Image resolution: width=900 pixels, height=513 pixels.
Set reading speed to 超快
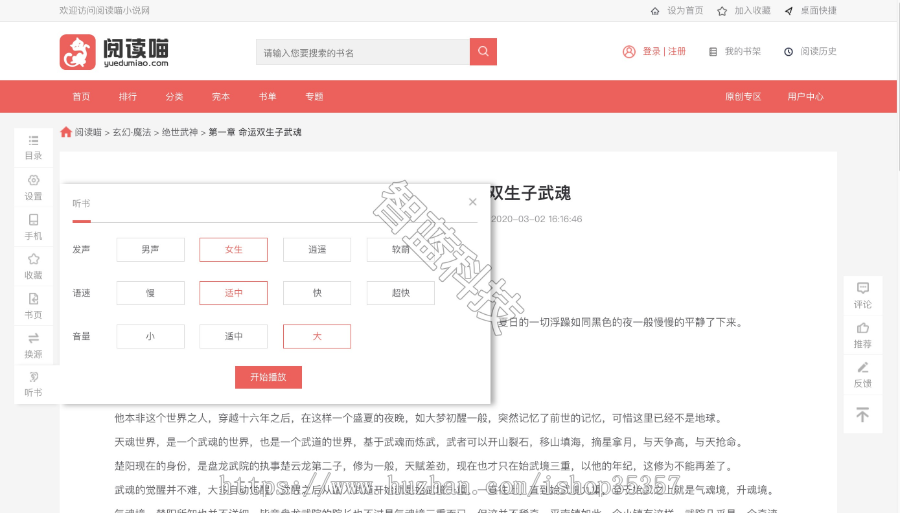(x=401, y=293)
